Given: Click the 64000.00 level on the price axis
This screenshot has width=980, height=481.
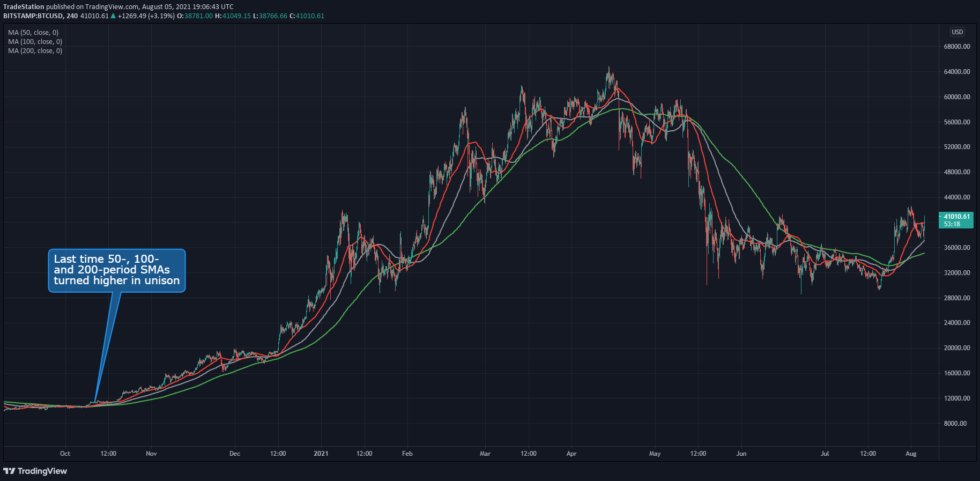Looking at the screenshot, I should (956, 72).
